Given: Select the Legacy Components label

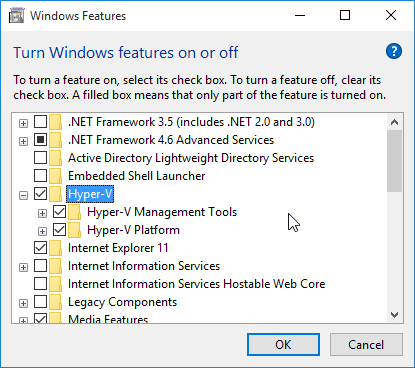Looking at the screenshot, I should (x=122, y=302).
